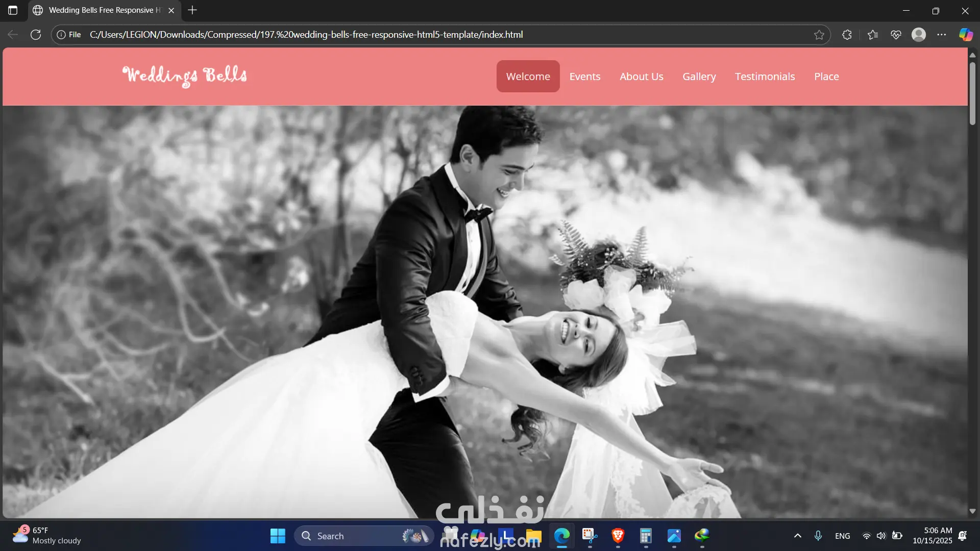Add page to favorites star icon
The image size is (980, 551).
pos(819,35)
